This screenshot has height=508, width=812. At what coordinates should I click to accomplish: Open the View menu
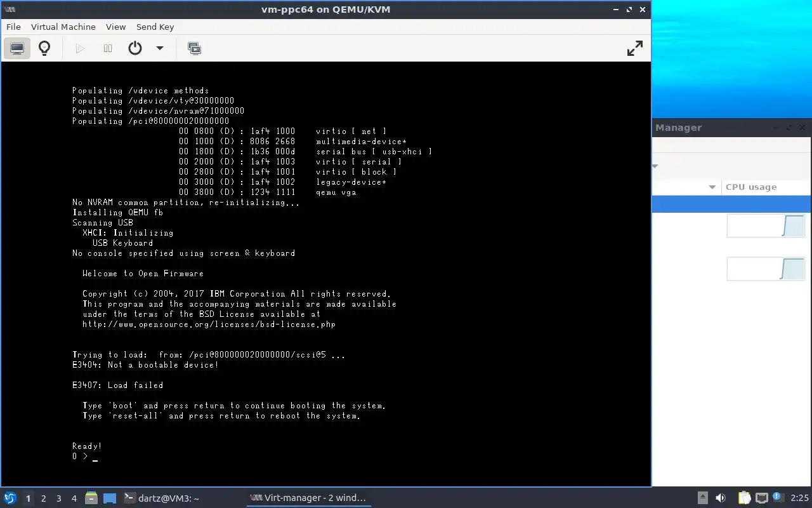[x=115, y=27]
